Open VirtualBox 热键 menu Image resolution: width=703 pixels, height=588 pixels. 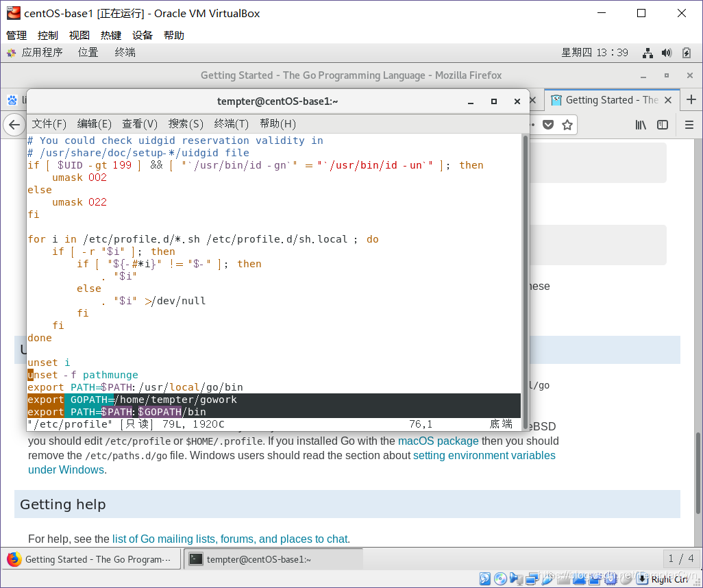pos(111,36)
